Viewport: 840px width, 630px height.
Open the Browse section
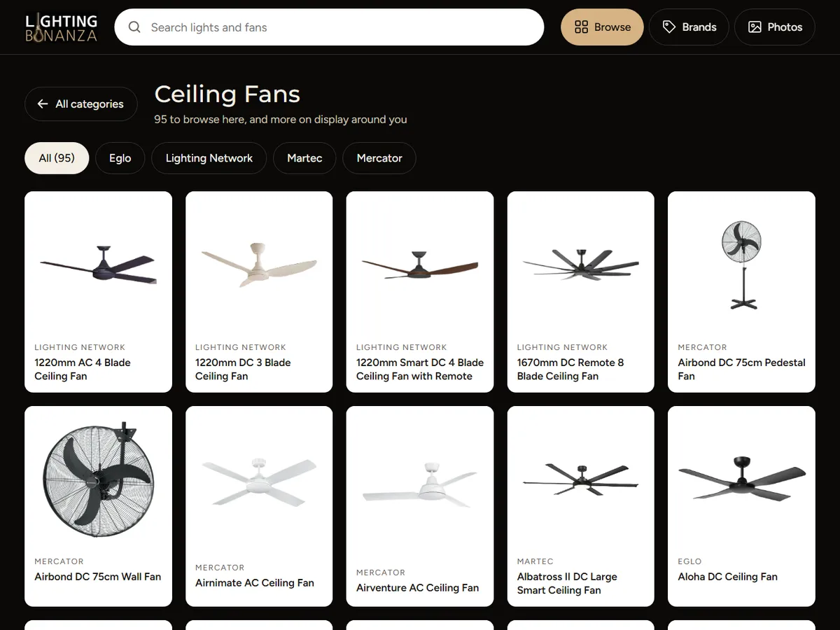[x=602, y=27]
